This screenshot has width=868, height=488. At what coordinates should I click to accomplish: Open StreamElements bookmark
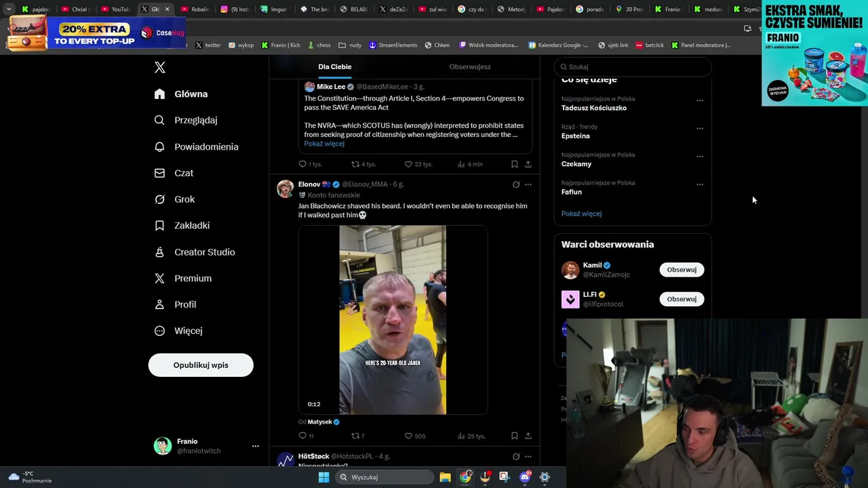[x=393, y=45]
